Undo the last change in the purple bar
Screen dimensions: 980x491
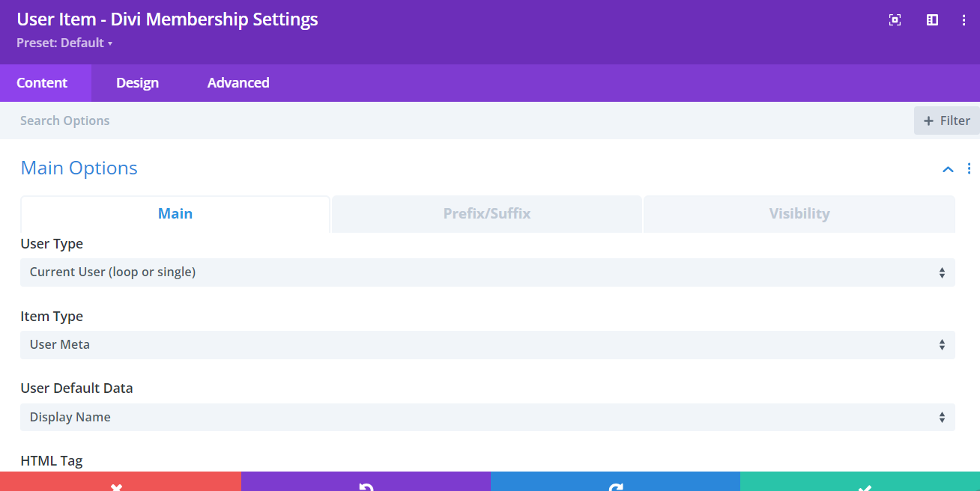tap(366, 482)
